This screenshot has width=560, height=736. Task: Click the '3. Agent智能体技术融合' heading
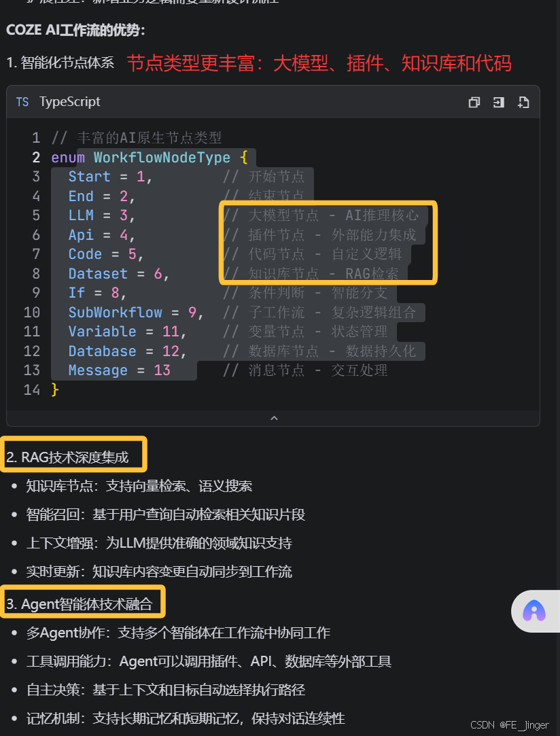tap(80, 604)
